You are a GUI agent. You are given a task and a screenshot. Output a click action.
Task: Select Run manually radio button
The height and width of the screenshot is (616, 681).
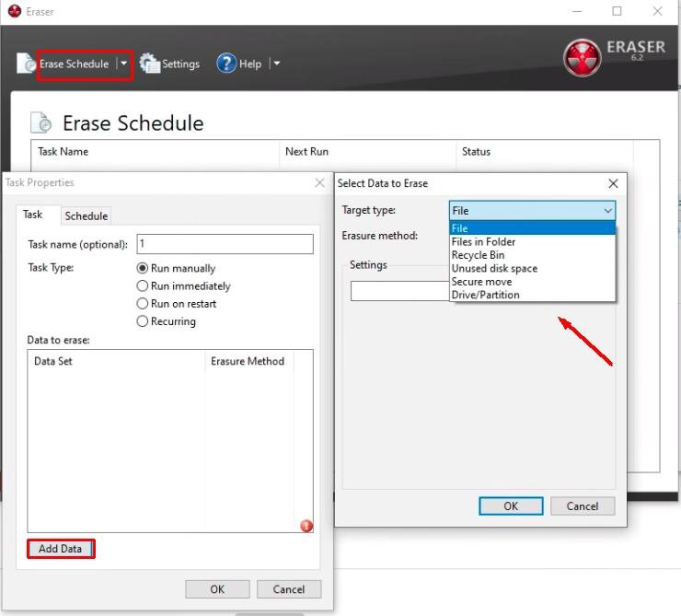pyautogui.click(x=143, y=268)
